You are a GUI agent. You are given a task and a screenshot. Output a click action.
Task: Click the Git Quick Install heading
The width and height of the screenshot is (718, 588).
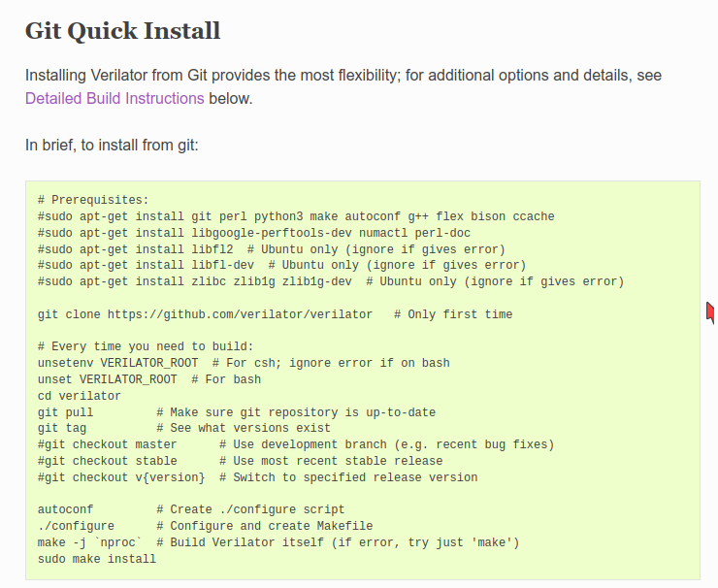(x=122, y=31)
